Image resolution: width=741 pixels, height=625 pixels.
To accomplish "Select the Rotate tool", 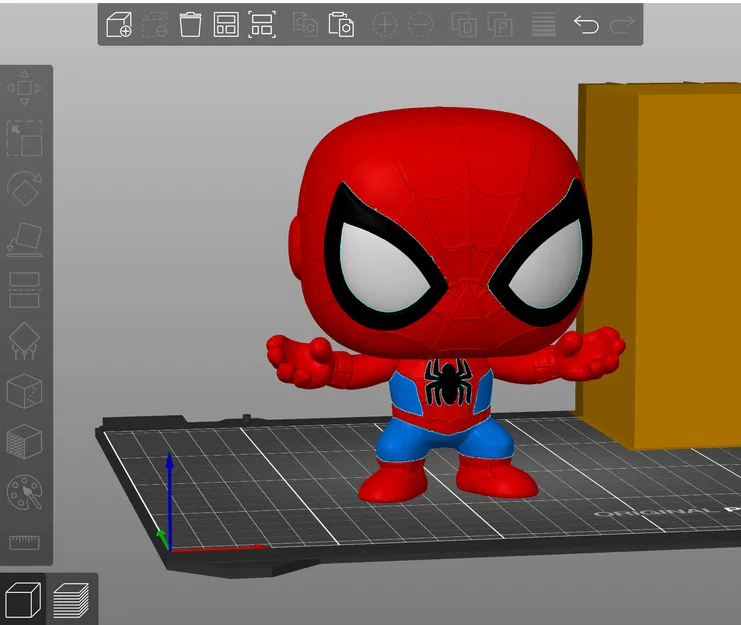I will (x=24, y=188).
